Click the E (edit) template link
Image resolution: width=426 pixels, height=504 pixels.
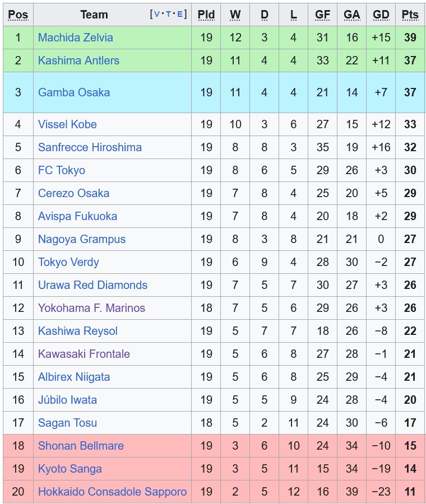179,14
